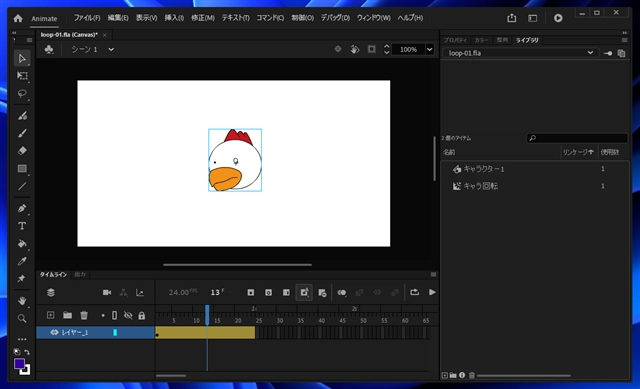Switch to the プロパティ panel tab
The width and height of the screenshot is (640, 389).
point(455,40)
